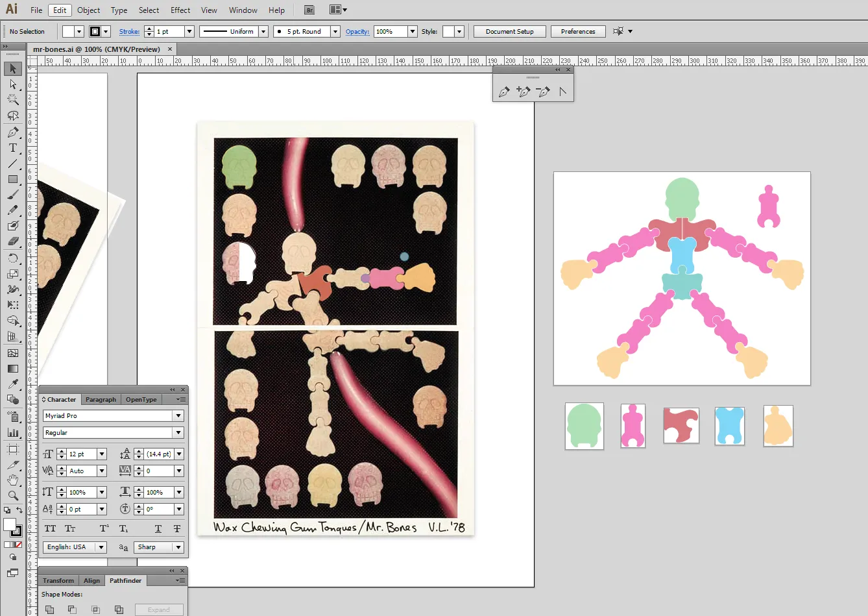Screen dimensions: 868x616
Task: Pick the Eyedropper tool
Action: point(13,384)
